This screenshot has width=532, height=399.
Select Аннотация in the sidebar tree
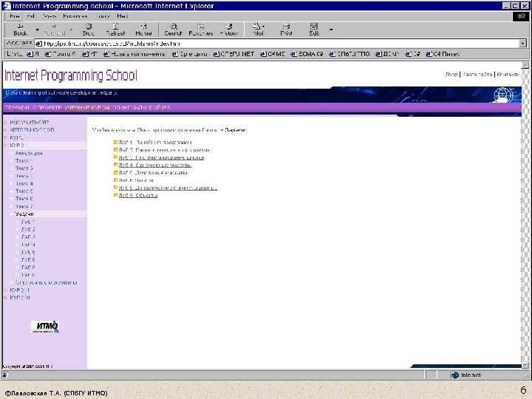29,154
